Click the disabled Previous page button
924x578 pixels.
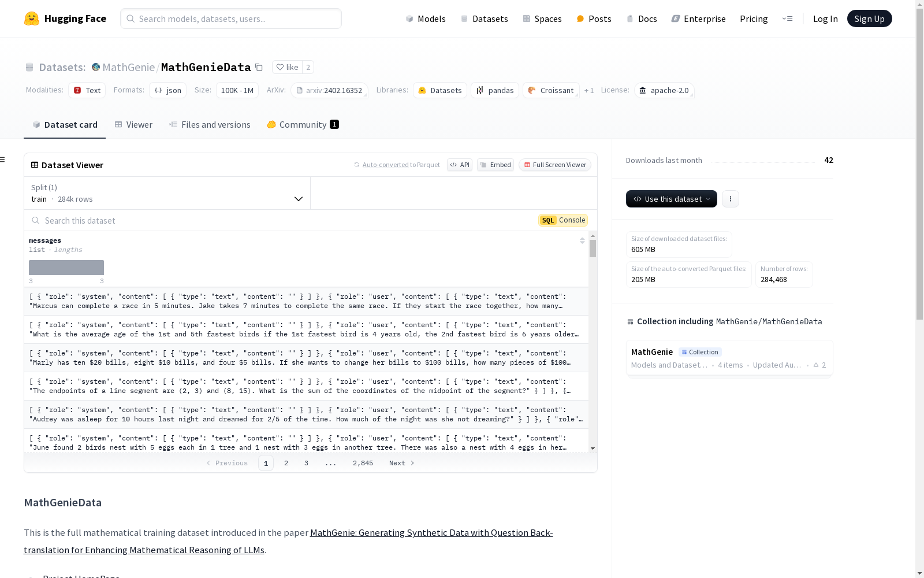227,463
